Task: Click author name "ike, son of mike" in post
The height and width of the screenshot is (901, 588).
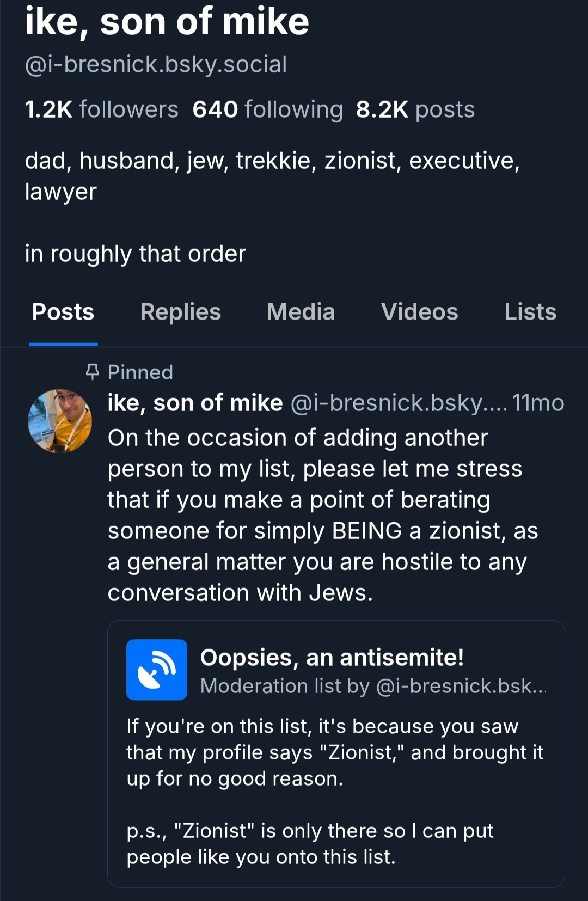Action: point(195,403)
